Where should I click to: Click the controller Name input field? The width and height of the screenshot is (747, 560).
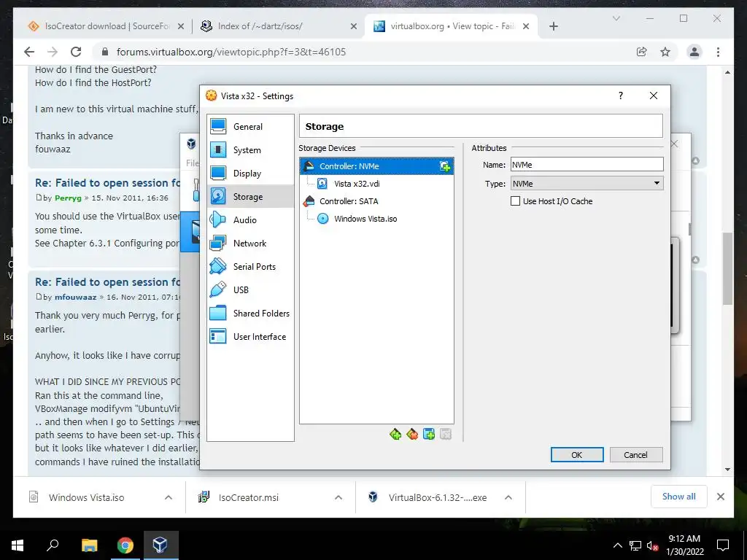tap(587, 165)
